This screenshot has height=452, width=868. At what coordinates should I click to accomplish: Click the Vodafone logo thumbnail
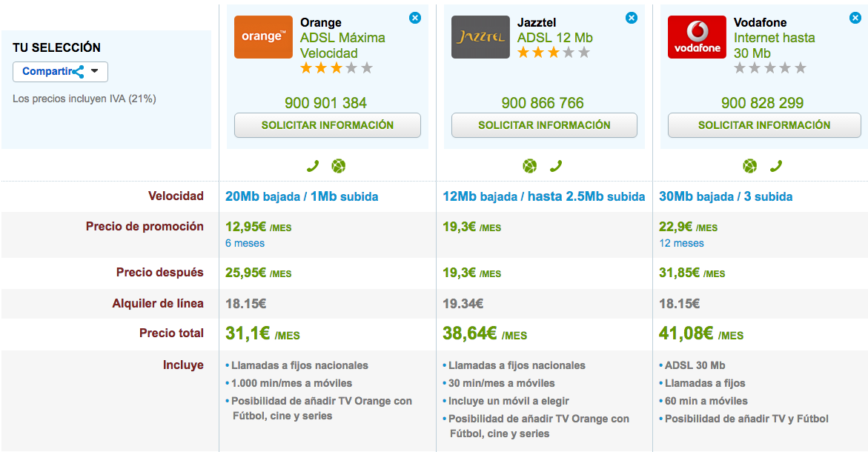tap(697, 37)
